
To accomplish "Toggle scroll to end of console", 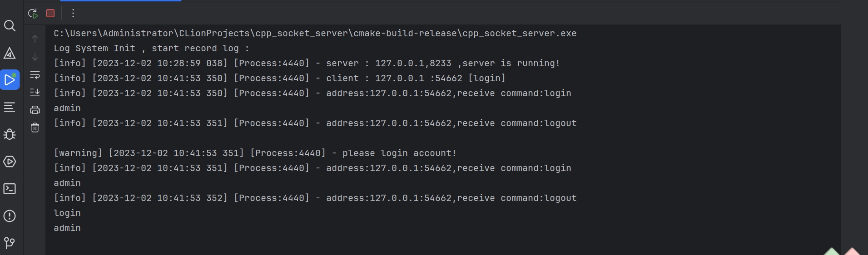I will click(35, 92).
